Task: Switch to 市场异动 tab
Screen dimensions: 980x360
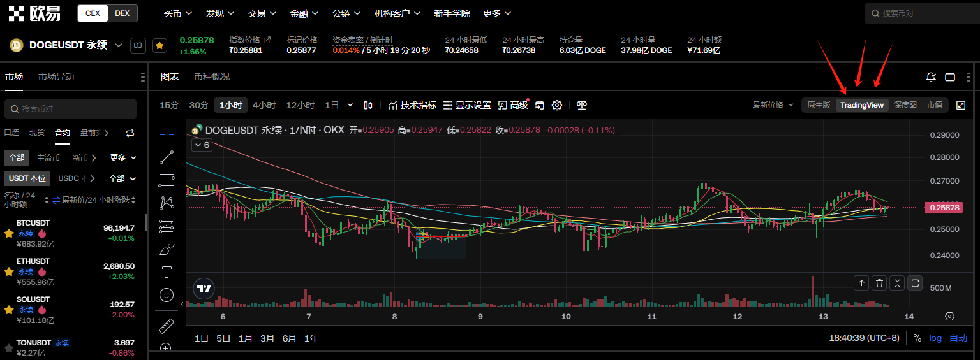Action: (x=56, y=76)
